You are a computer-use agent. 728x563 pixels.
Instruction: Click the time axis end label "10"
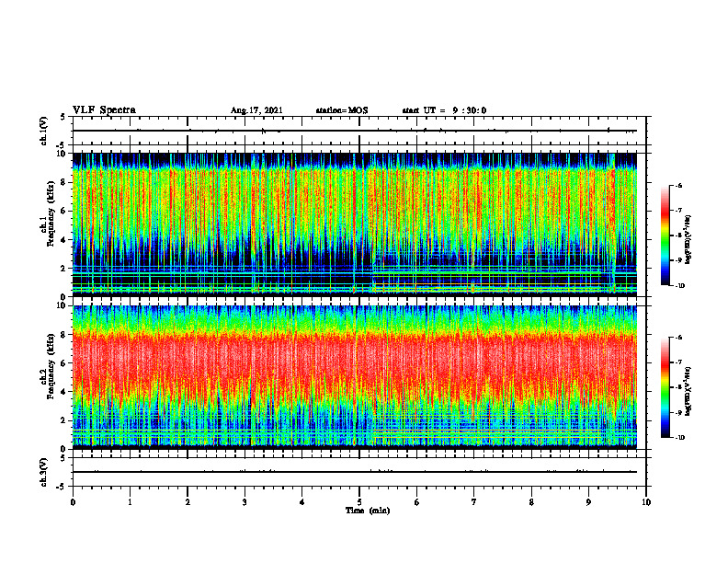[x=646, y=502]
